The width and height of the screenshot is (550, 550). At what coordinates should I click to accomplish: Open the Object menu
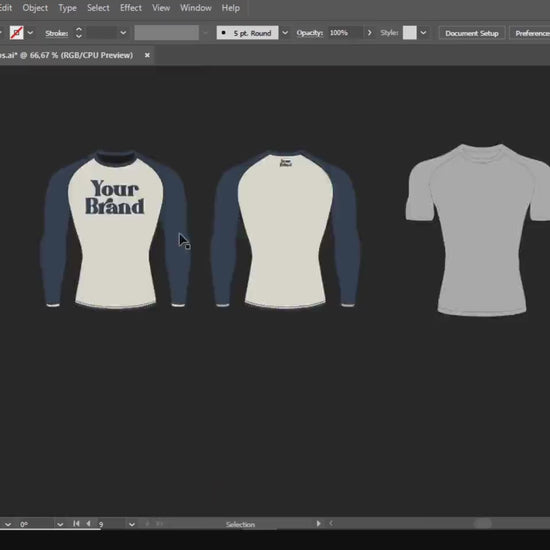coord(35,8)
